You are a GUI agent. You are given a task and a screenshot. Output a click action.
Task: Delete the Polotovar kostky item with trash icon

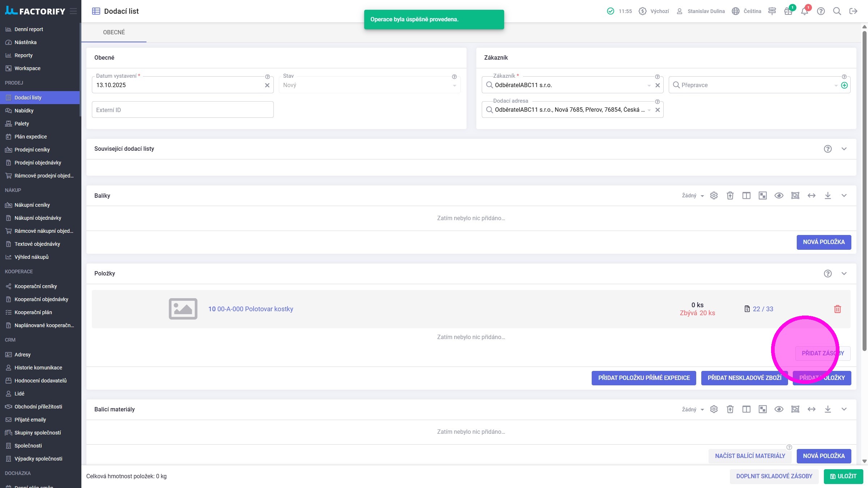pyautogui.click(x=837, y=309)
